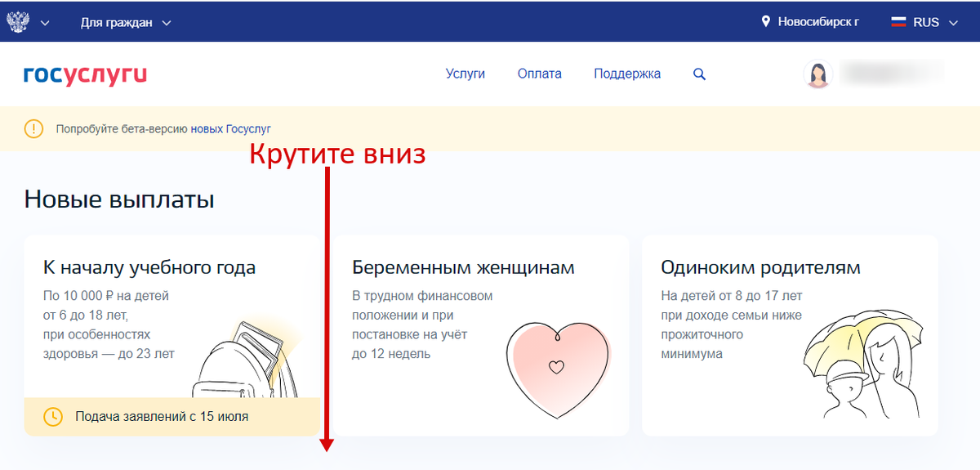Click the clock icon near application date
The height and width of the screenshot is (470, 980).
point(52,416)
